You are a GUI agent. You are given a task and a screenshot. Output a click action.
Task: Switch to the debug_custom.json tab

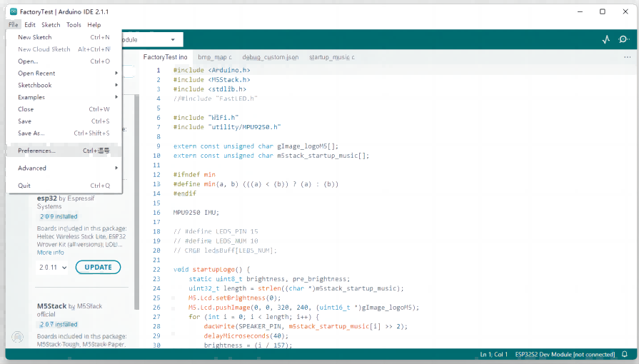click(x=271, y=57)
